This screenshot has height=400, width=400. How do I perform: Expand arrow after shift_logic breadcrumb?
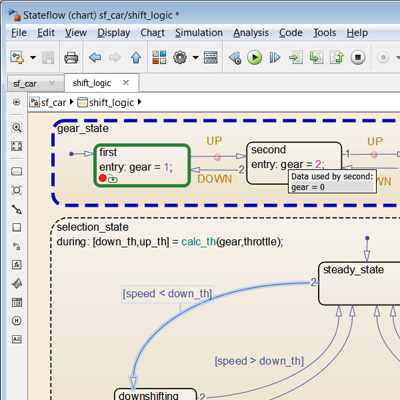139,102
